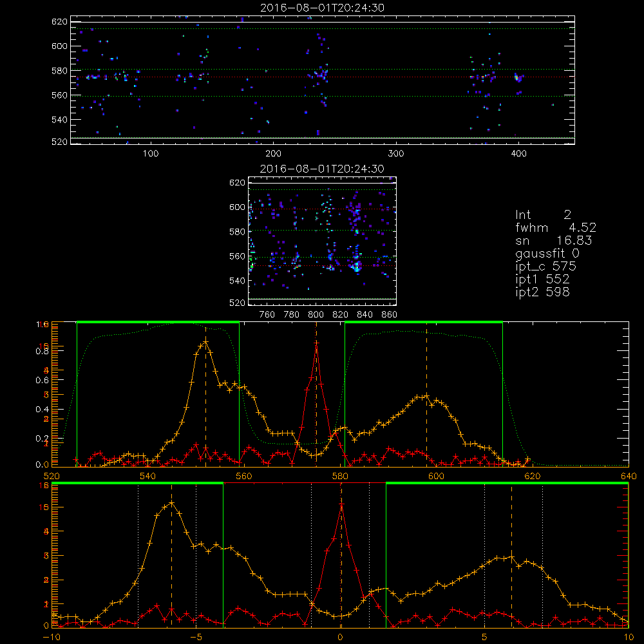Click x-axis tick label 400 on top plot
The width and height of the screenshot is (644, 644).
[518, 154]
